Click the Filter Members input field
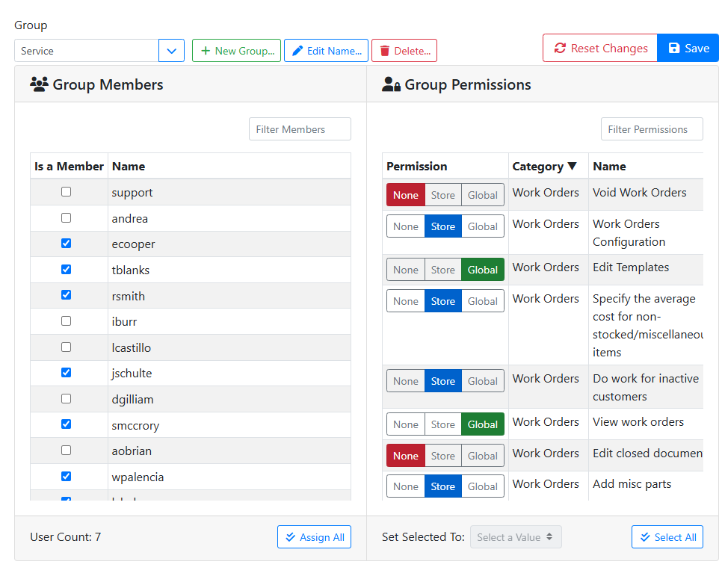722x588 pixels. (x=300, y=129)
